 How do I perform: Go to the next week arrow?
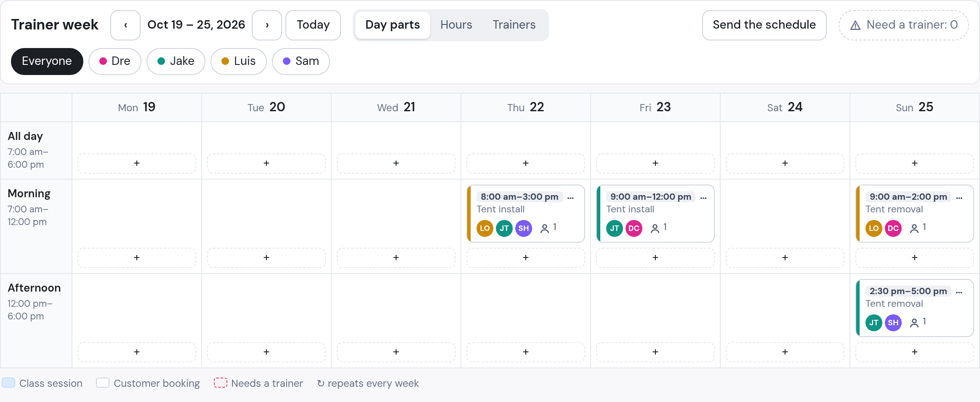click(267, 25)
